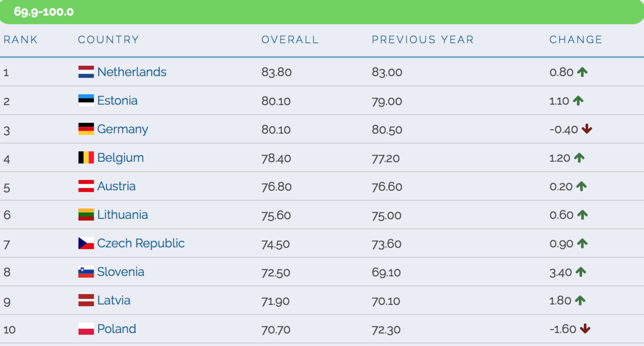This screenshot has height=346, width=644.
Task: Select the green 69.9-100.0 score band
Action: click(x=322, y=12)
